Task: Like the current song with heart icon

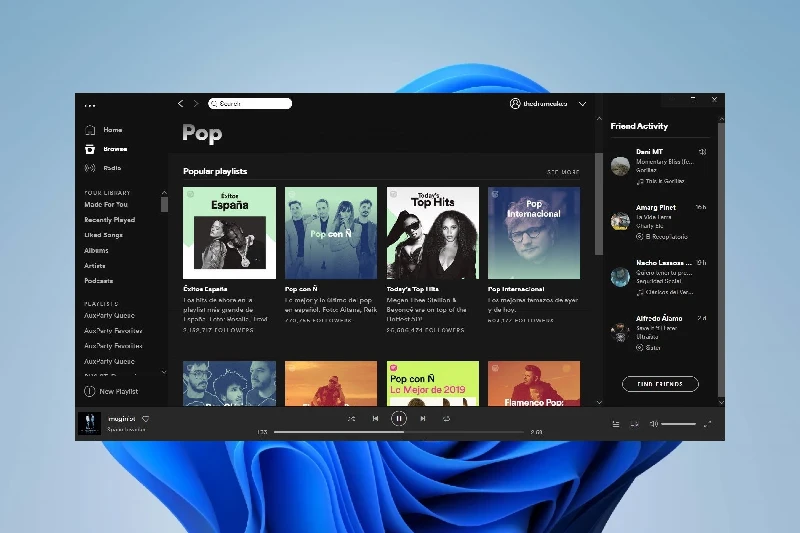Action: 145,419
